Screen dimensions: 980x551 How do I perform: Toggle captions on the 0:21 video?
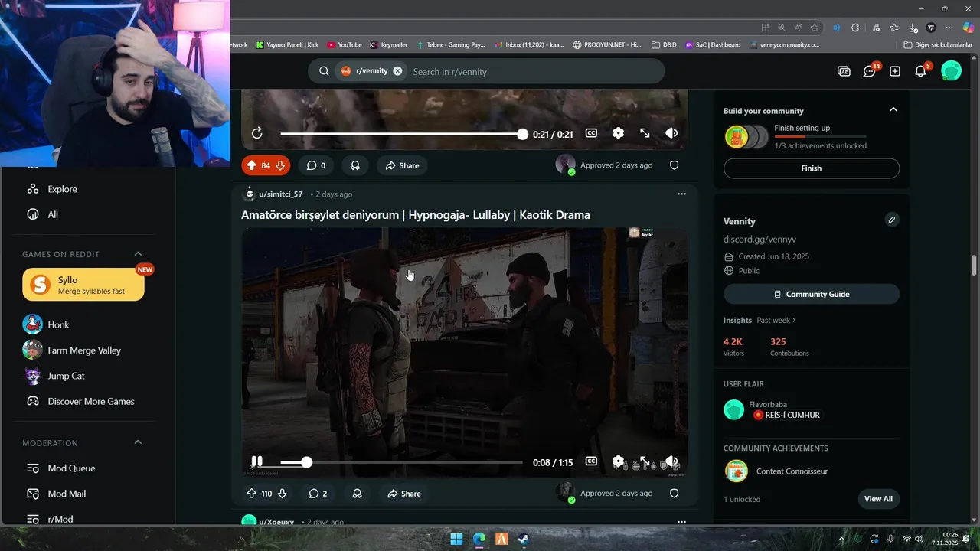(x=591, y=133)
